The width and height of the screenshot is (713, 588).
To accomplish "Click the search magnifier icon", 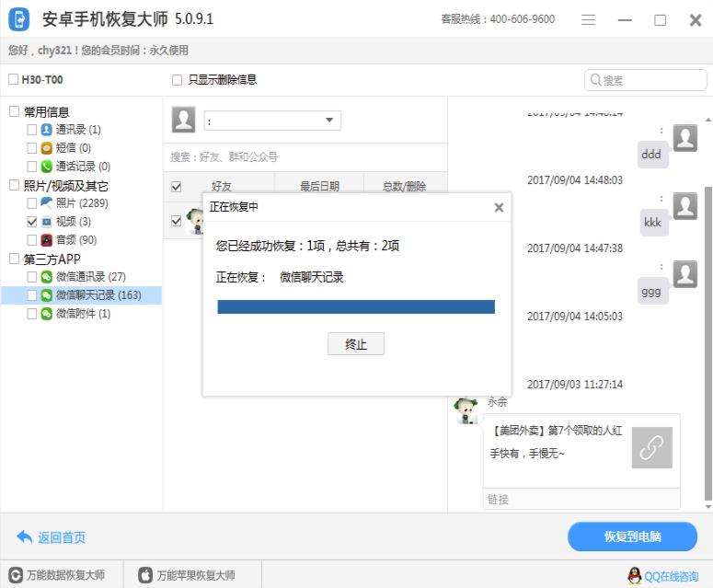I will [x=595, y=80].
